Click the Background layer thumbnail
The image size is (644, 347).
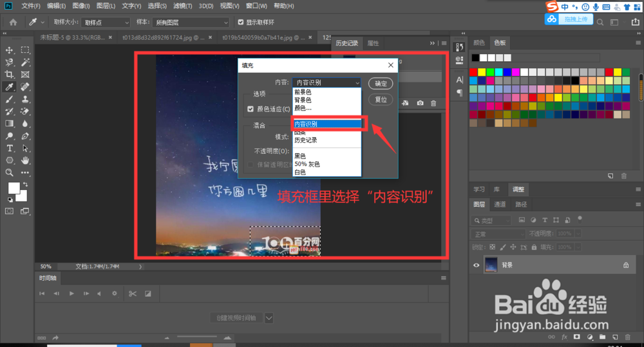coord(491,265)
